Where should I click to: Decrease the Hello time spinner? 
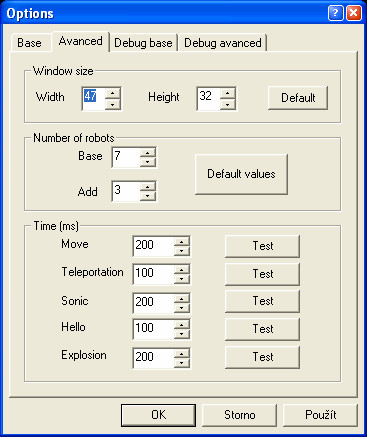[182, 334]
